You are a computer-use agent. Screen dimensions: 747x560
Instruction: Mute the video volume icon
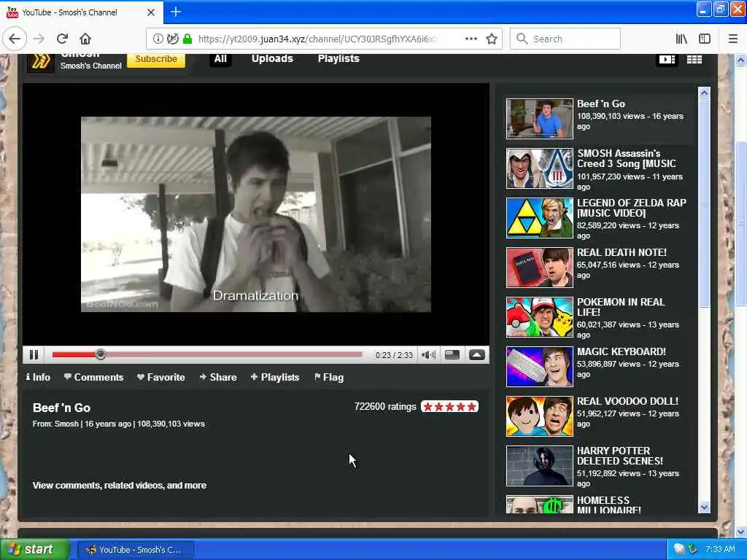[428, 355]
